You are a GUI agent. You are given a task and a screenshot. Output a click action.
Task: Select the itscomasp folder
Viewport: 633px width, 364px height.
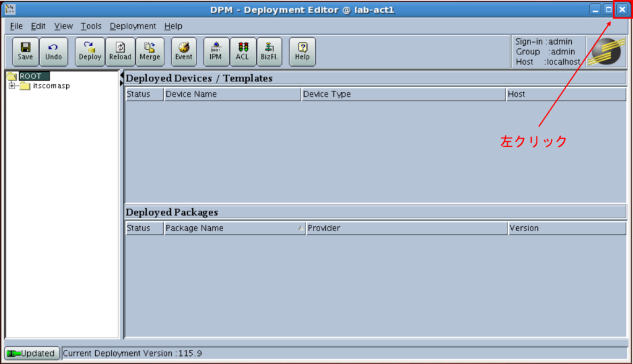point(51,85)
